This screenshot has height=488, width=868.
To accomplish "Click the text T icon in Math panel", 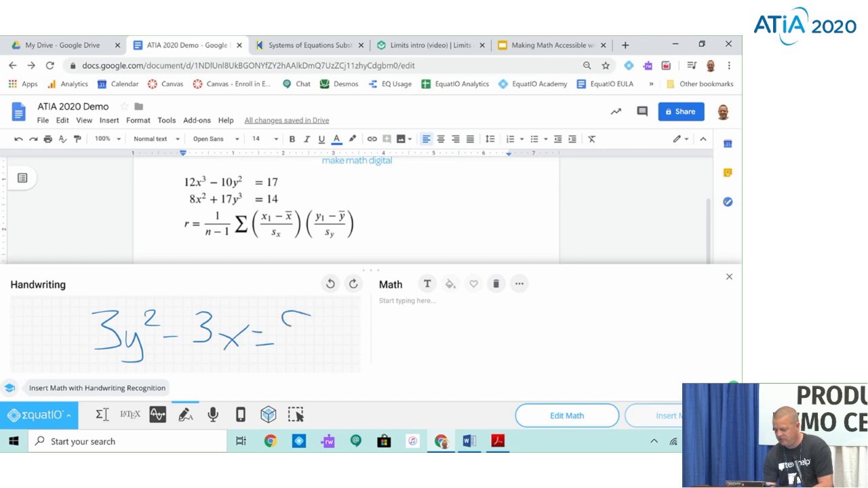I will point(427,284).
